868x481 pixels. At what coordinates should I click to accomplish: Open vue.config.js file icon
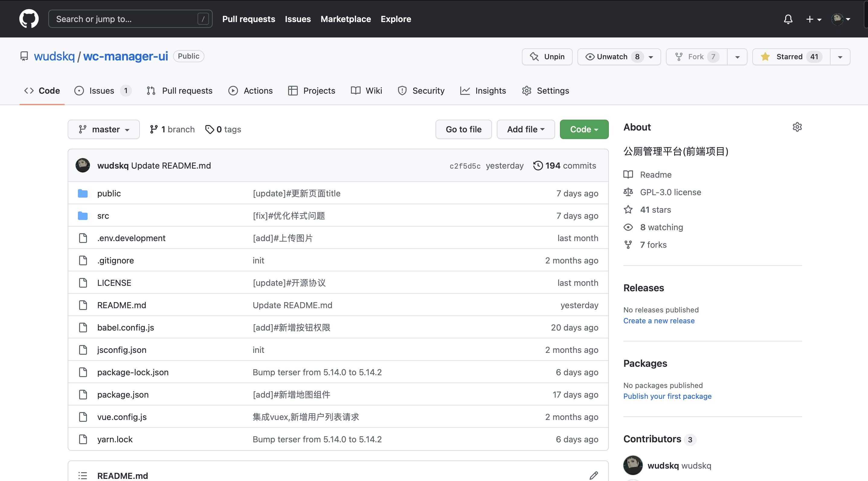(83, 417)
